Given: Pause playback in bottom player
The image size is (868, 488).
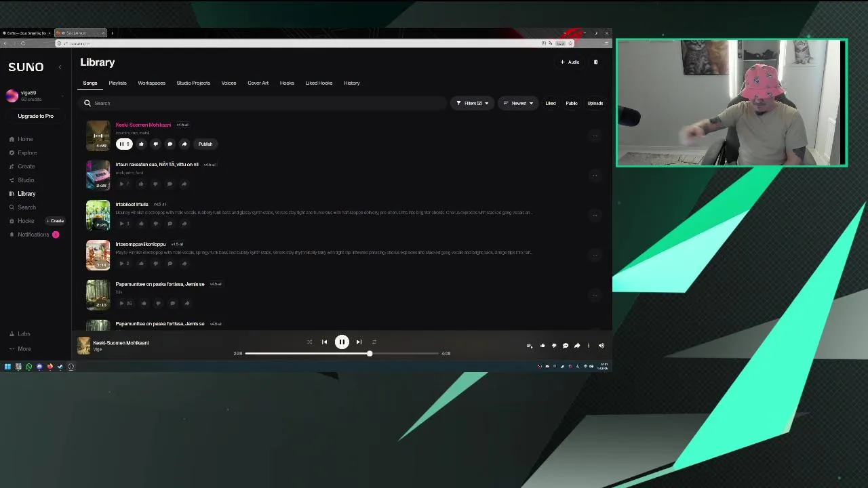Looking at the screenshot, I should (x=342, y=342).
